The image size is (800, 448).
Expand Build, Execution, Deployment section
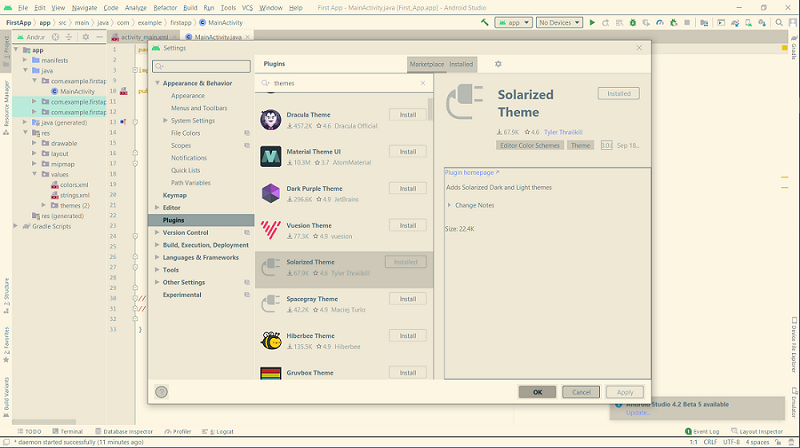tap(157, 245)
